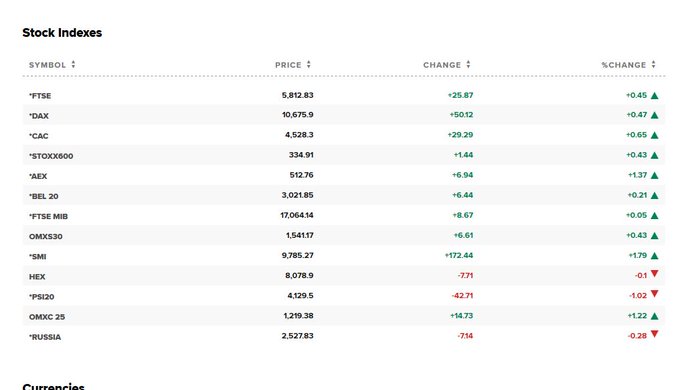Select the PSI20 price 4,129.5
The height and width of the screenshot is (390, 680).
[300, 296]
